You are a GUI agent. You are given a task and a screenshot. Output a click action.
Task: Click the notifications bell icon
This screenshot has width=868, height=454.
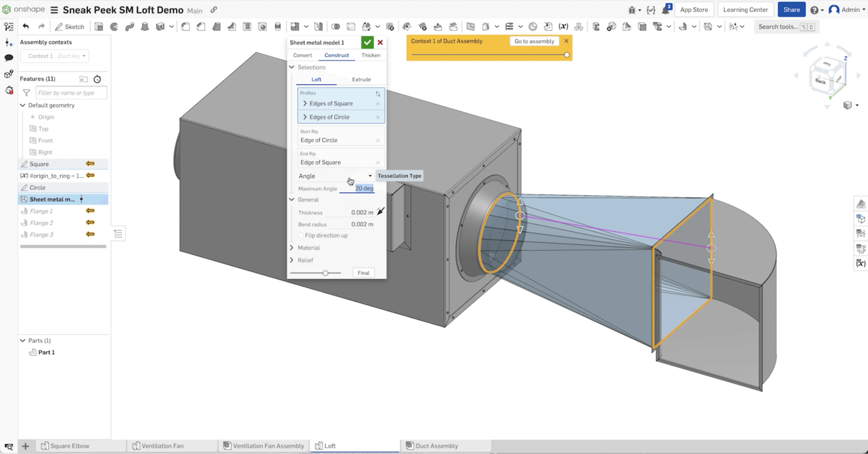click(x=666, y=10)
